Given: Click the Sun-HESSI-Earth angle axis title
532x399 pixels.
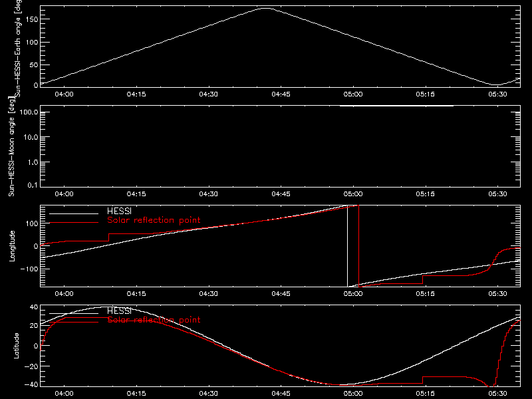Looking at the screenshot, I should coord(19,48).
